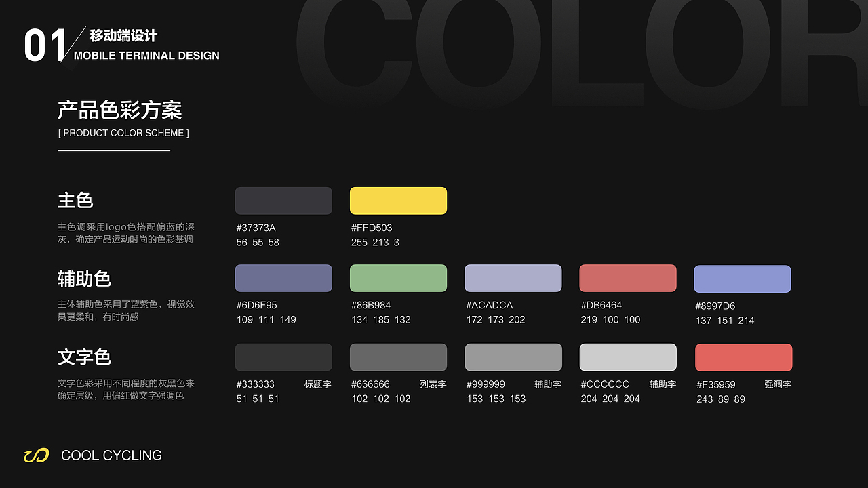Screen dimensions: 868x488
Task: Choose the lavender #ACADCA swatch
Action: (x=513, y=279)
